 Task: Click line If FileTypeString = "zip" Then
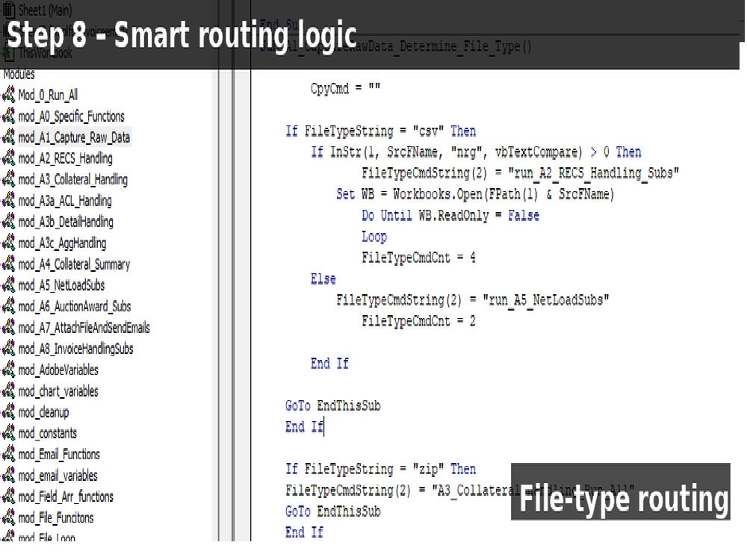point(381,469)
